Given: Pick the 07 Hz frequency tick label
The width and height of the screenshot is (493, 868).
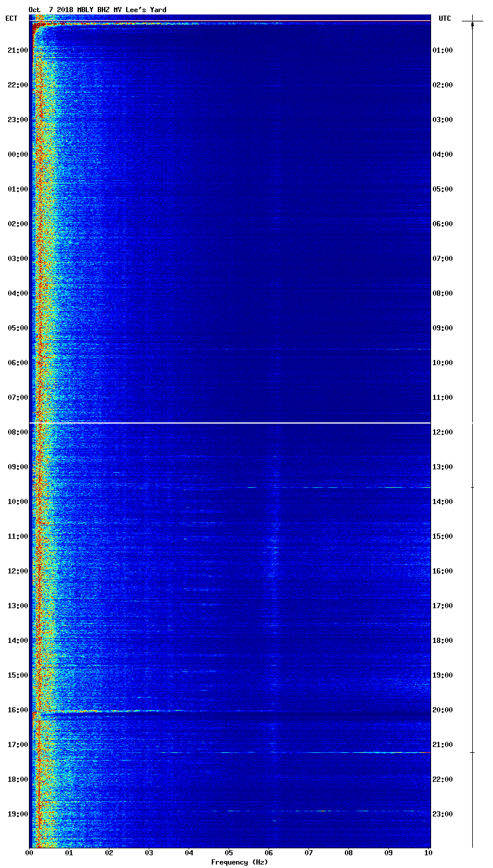Looking at the screenshot, I should 309,853.
